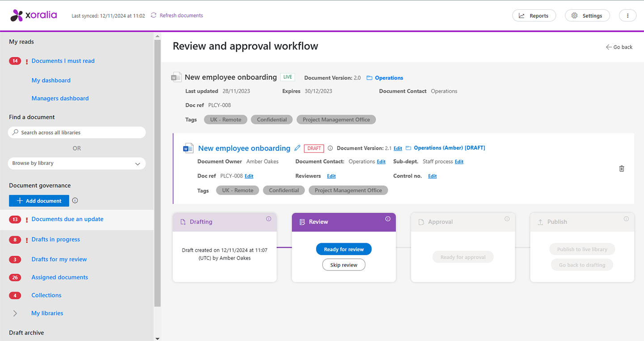Click the UK - Remote tag on the live document
Image resolution: width=644 pixels, height=341 pixels.
point(226,119)
